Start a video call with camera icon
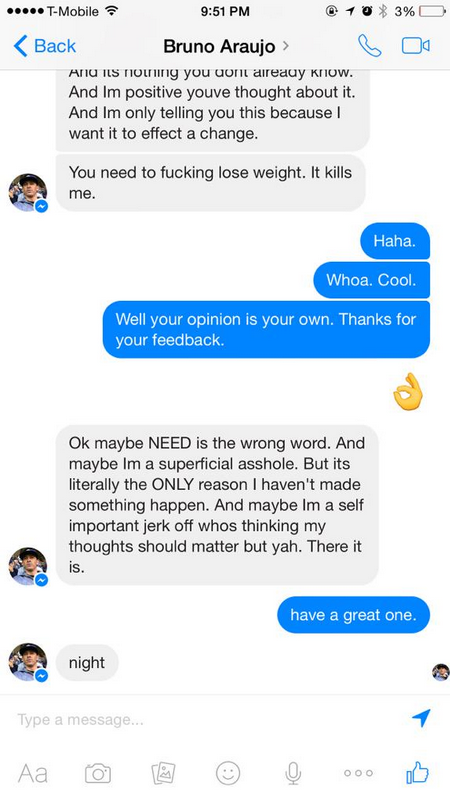Screen dimensions: 450x790 click(416, 46)
